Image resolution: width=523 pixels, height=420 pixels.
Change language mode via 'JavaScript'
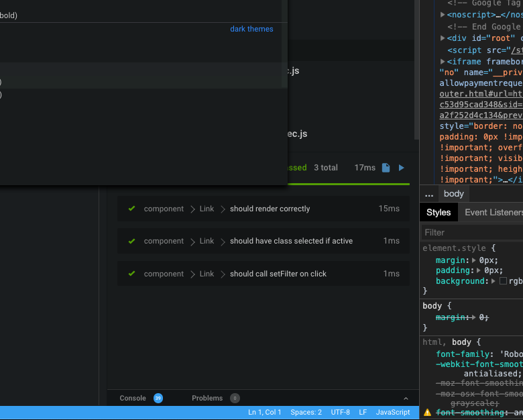point(393,413)
